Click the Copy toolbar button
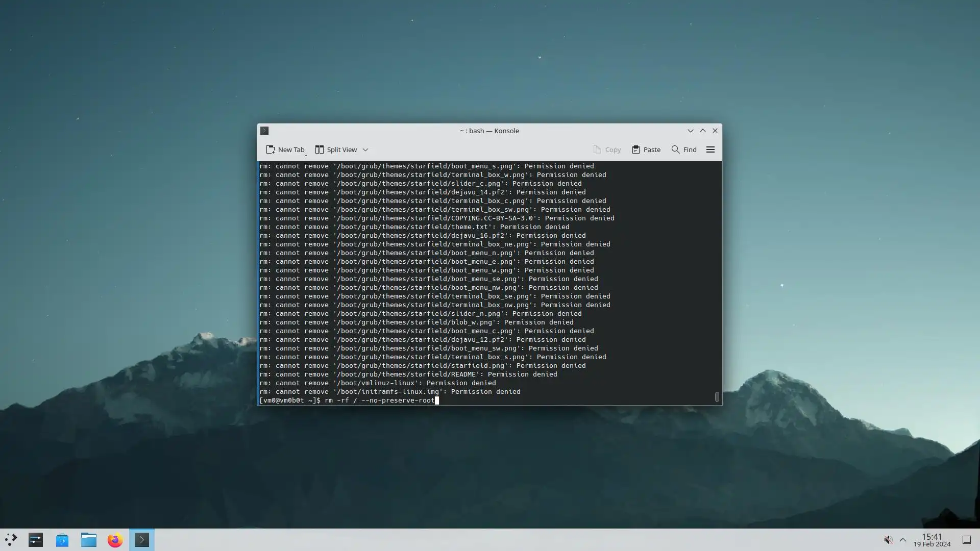The width and height of the screenshot is (980, 551). 606,149
